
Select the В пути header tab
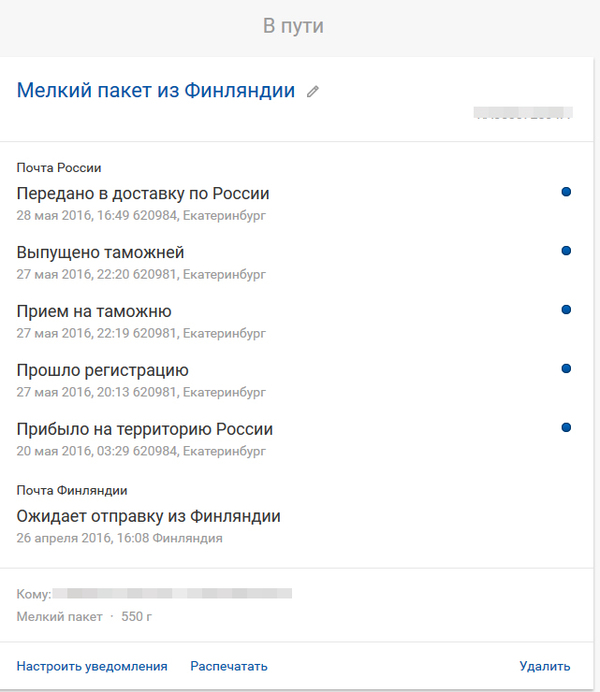(293, 27)
